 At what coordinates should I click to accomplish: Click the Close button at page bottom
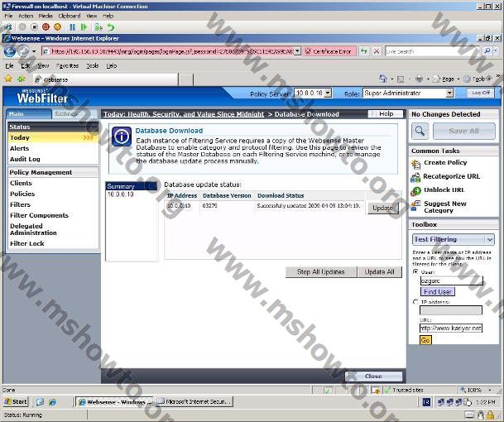[373, 376]
